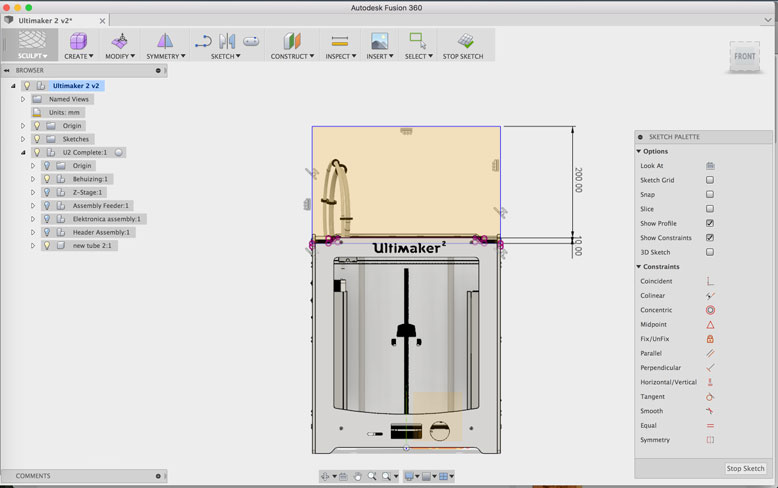Uncheck the Show Profile checkbox

[x=710, y=223]
